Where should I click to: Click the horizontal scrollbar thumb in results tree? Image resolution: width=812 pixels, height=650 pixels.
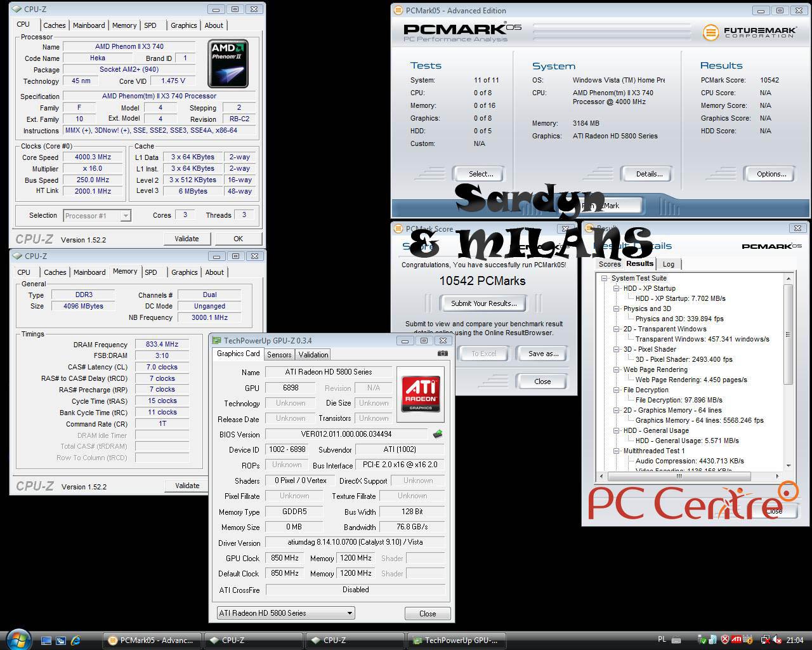[679, 476]
